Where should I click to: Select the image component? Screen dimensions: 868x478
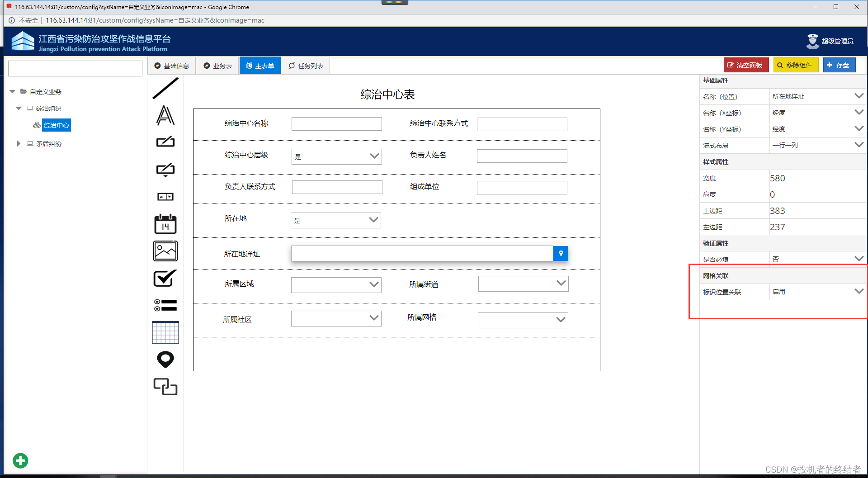click(x=165, y=251)
